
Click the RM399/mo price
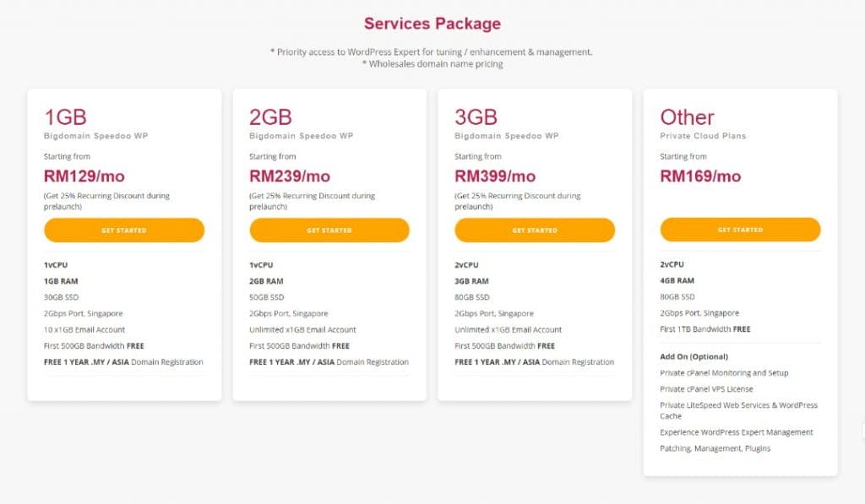click(x=495, y=176)
